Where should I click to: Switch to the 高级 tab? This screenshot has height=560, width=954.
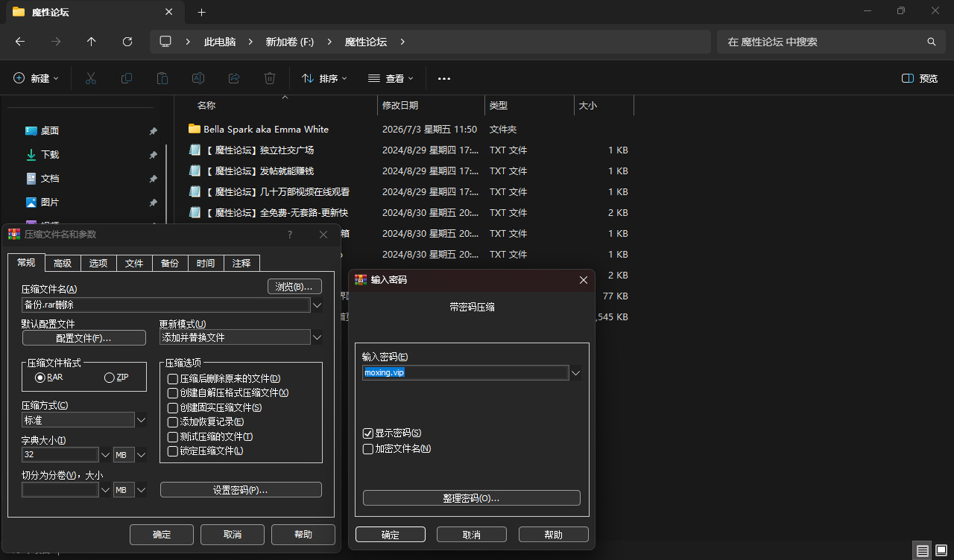(x=63, y=264)
